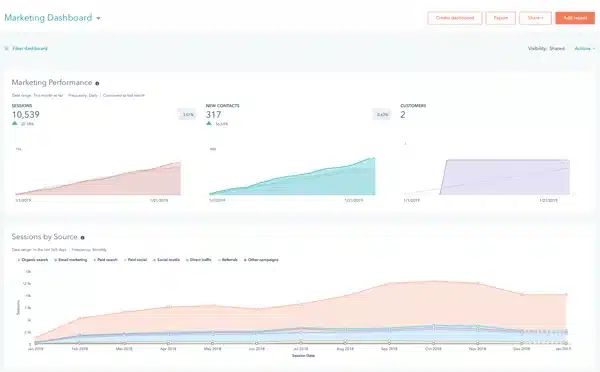The width and height of the screenshot is (600, 372).
Task: Toggle the Direct traffic legend series
Action: 199,260
